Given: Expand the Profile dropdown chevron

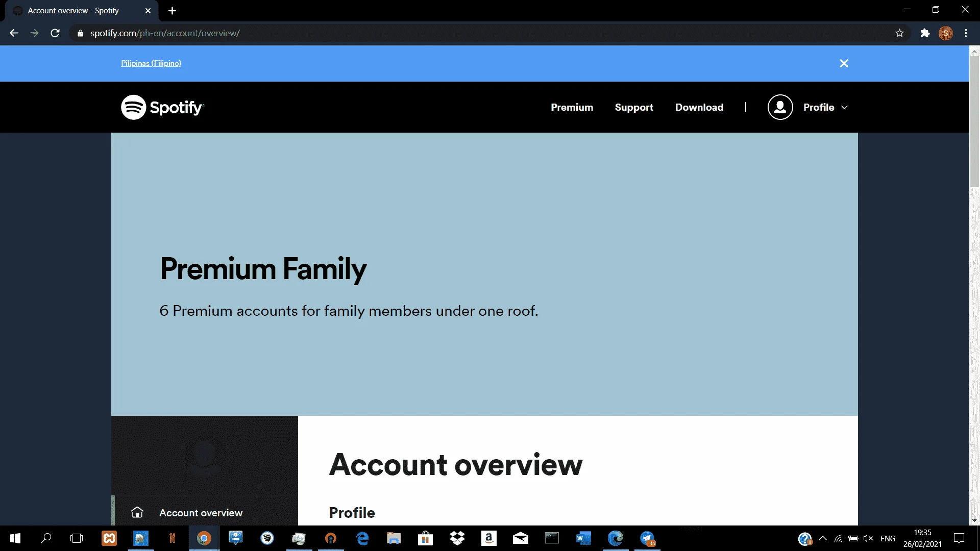Looking at the screenshot, I should pyautogui.click(x=844, y=107).
